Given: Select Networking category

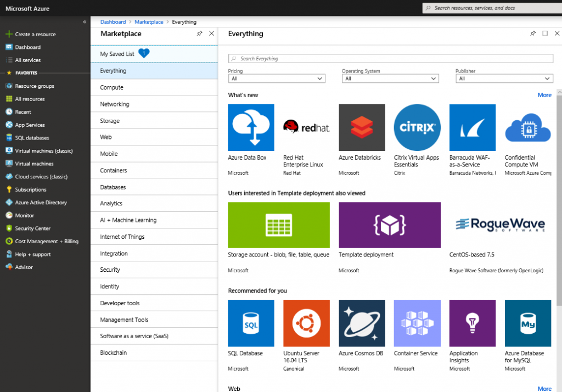Looking at the screenshot, I should pyautogui.click(x=154, y=104).
